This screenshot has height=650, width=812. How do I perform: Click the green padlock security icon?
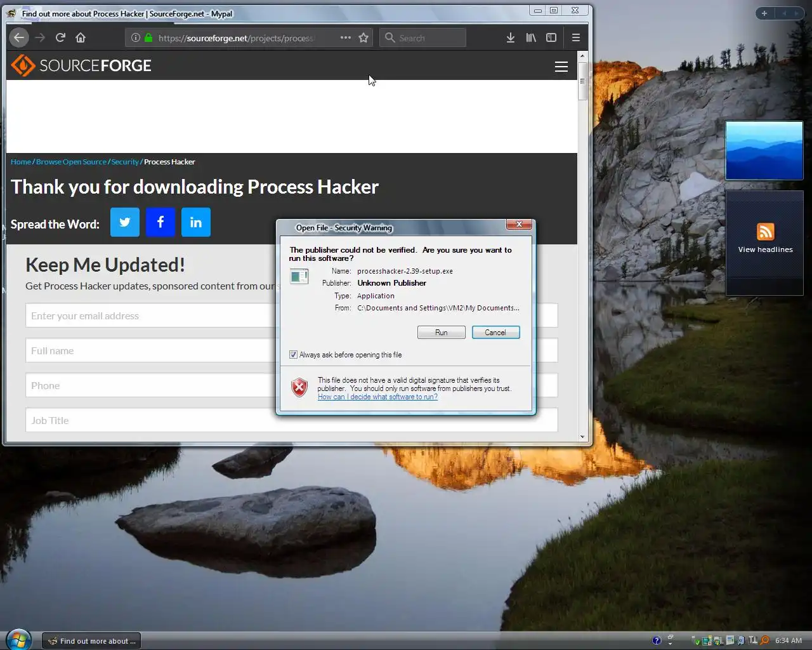point(148,38)
